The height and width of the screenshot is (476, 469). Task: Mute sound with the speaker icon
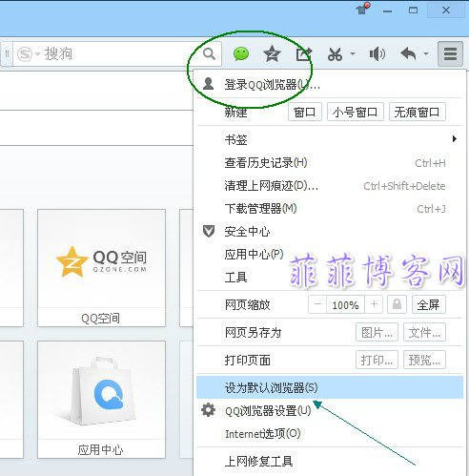coord(377,54)
